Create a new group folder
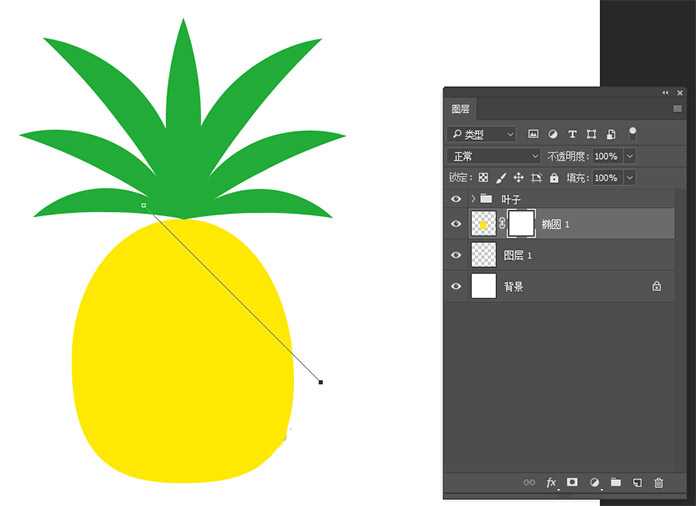The width and height of the screenshot is (696, 506). (x=615, y=483)
